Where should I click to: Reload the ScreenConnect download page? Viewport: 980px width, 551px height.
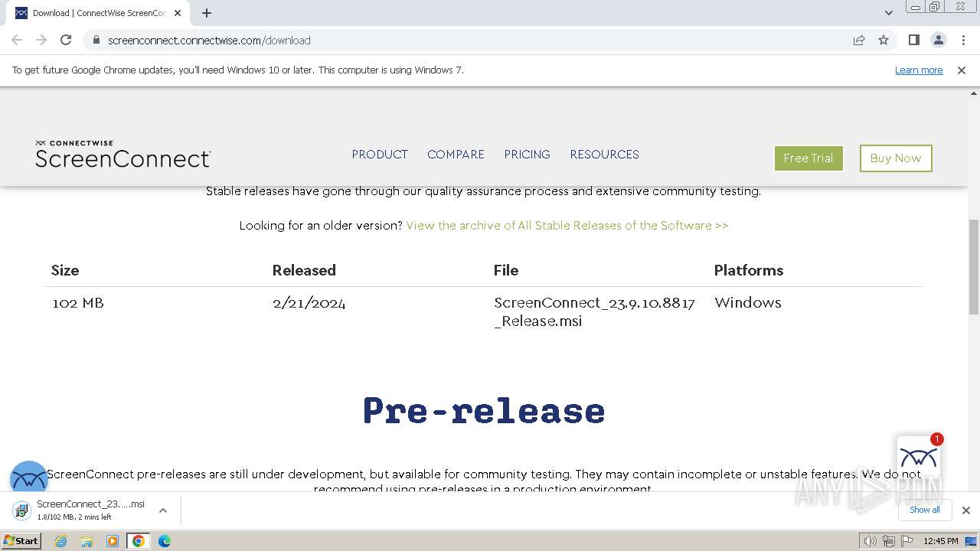click(x=66, y=40)
